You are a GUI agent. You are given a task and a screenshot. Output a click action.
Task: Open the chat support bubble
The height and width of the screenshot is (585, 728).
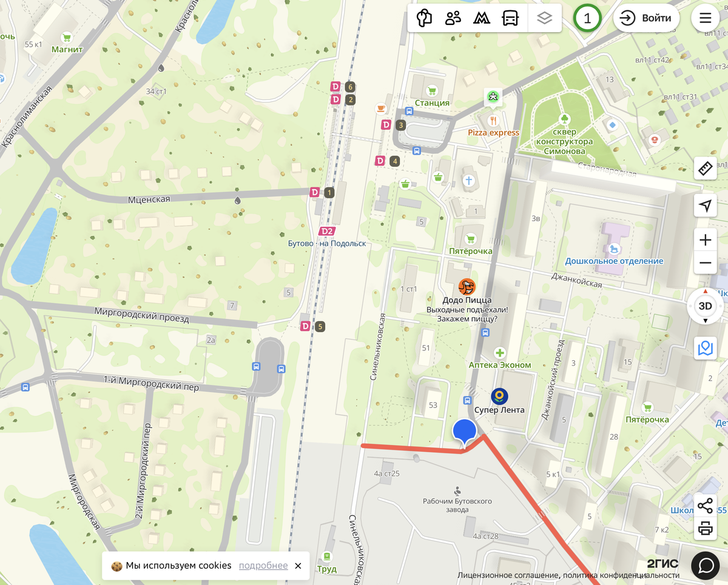[706, 566]
